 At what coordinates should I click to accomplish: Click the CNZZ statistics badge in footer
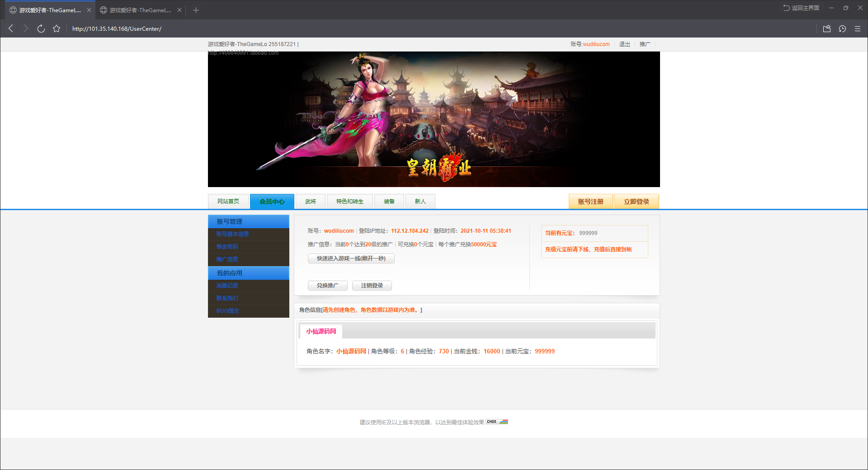click(x=497, y=422)
